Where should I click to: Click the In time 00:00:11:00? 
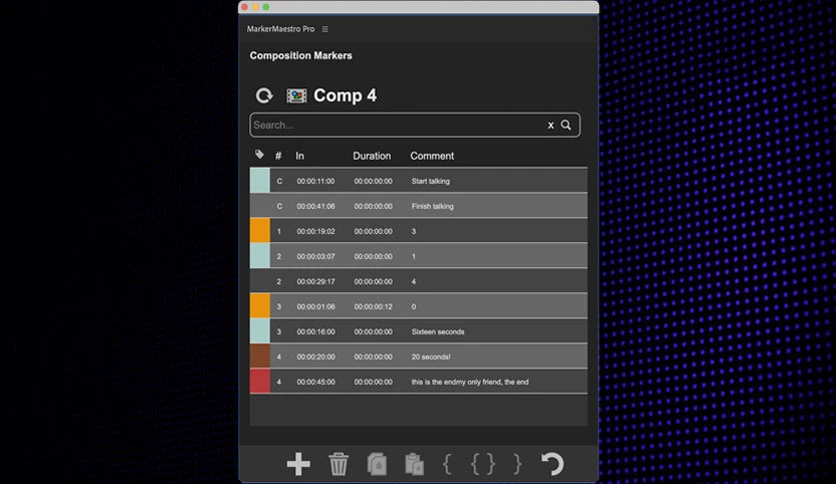(316, 181)
